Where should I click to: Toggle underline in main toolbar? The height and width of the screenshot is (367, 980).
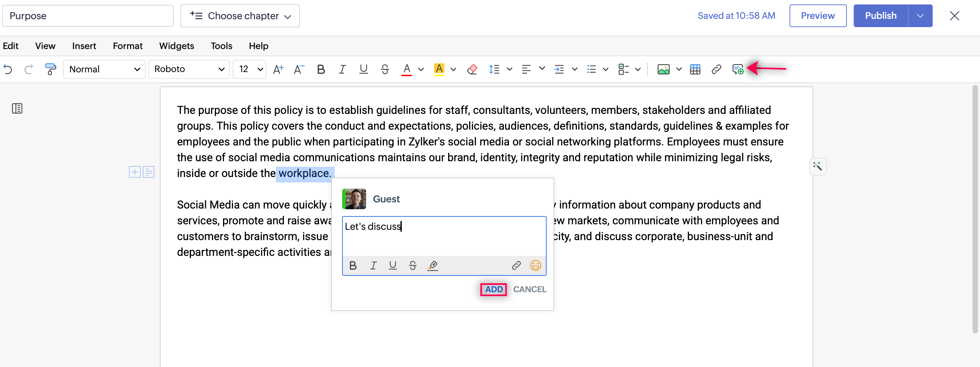[363, 69]
